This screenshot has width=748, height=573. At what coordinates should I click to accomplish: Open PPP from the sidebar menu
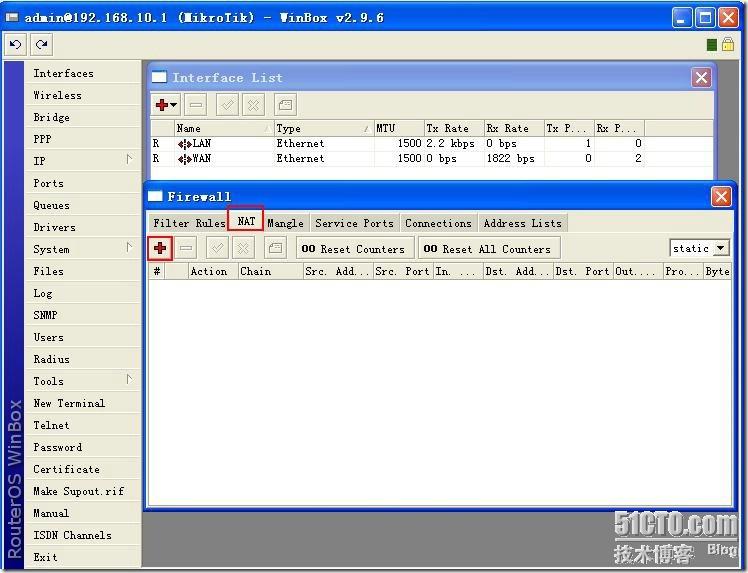83,139
